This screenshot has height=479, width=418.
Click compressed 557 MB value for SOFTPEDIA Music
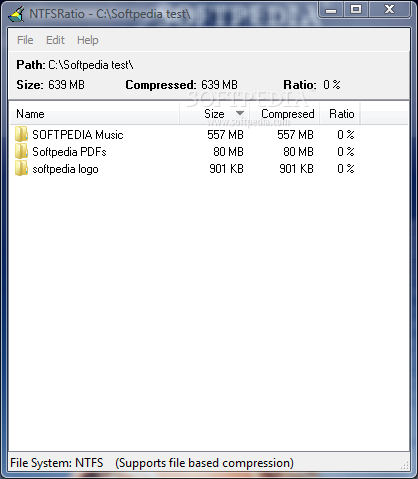[295, 135]
